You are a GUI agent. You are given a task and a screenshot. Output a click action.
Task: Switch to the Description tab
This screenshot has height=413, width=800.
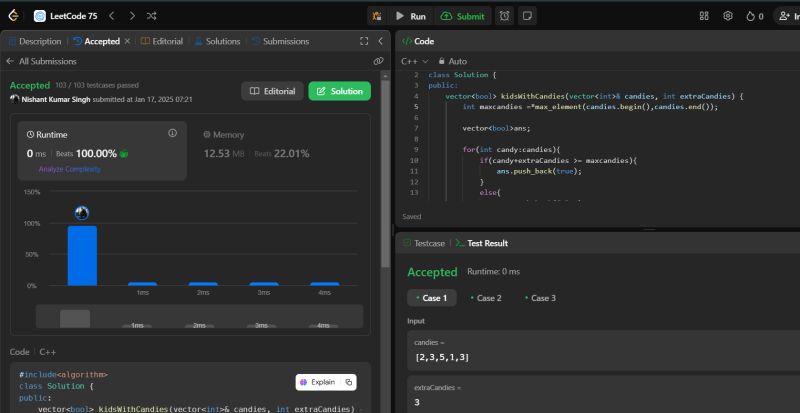pyautogui.click(x=35, y=41)
